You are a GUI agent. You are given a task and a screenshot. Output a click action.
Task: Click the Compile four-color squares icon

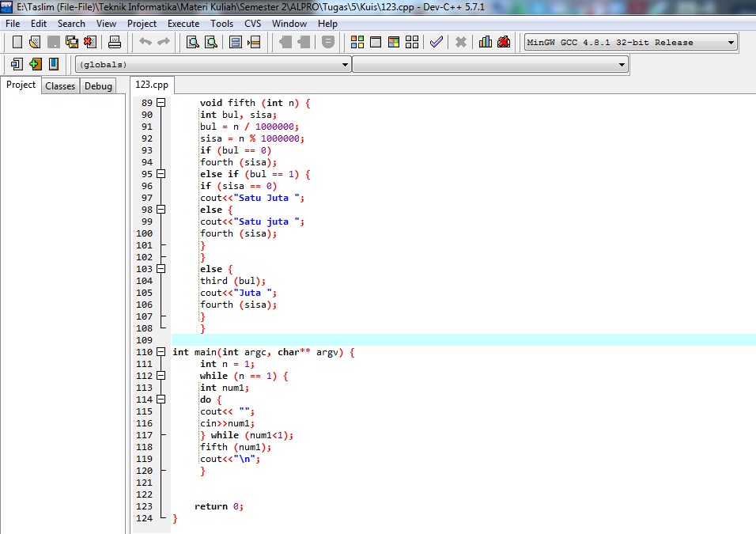pyautogui.click(x=357, y=42)
